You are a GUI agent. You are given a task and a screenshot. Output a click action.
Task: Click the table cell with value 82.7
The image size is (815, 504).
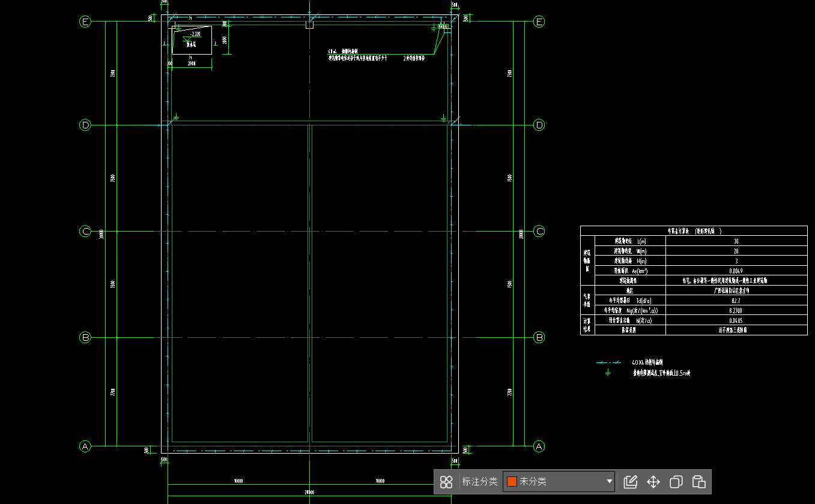pos(736,300)
